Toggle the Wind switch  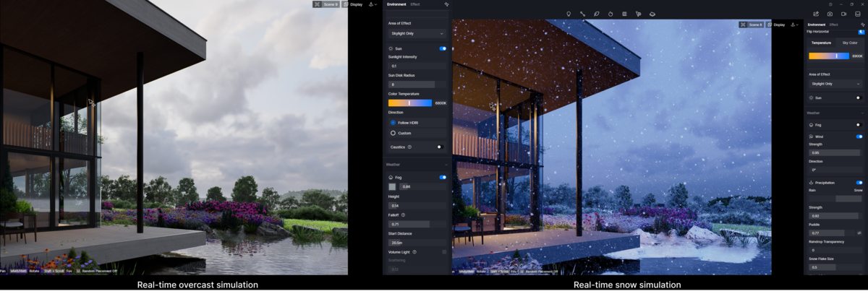click(859, 136)
